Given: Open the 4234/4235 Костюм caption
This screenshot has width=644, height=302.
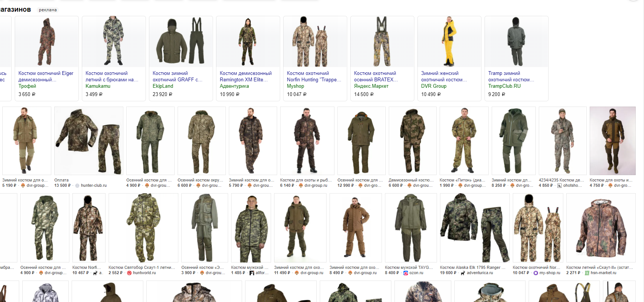Looking at the screenshot, I should (x=561, y=180).
